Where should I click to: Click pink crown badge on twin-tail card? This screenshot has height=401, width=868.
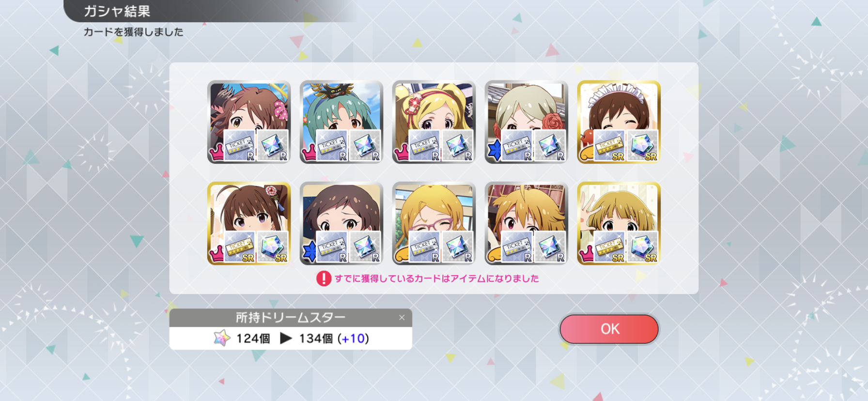coord(402,154)
